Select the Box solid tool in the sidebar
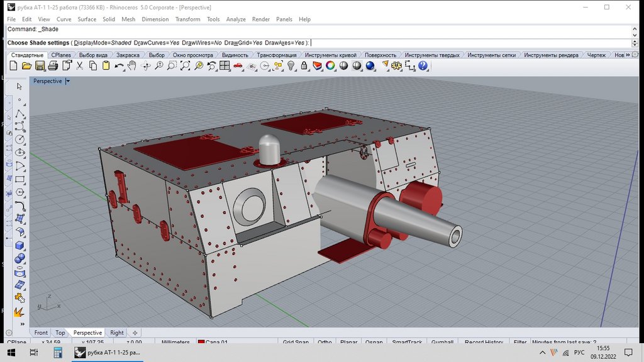 tap(19, 246)
